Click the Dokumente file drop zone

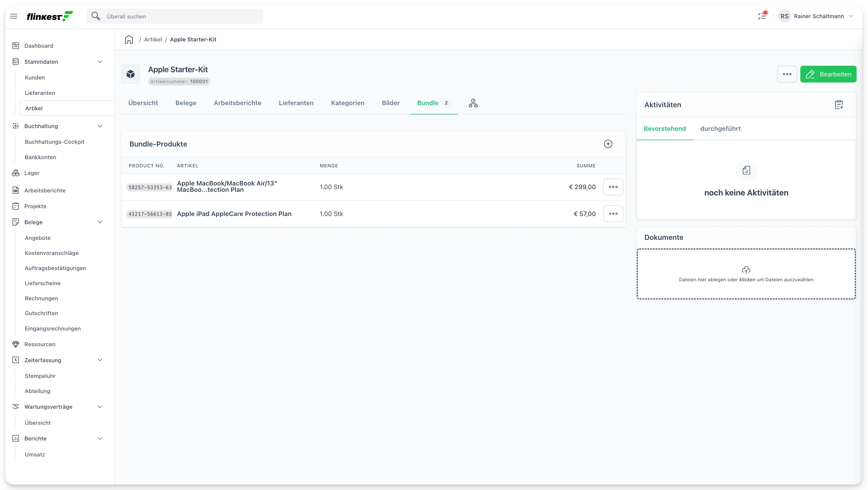[x=746, y=274]
